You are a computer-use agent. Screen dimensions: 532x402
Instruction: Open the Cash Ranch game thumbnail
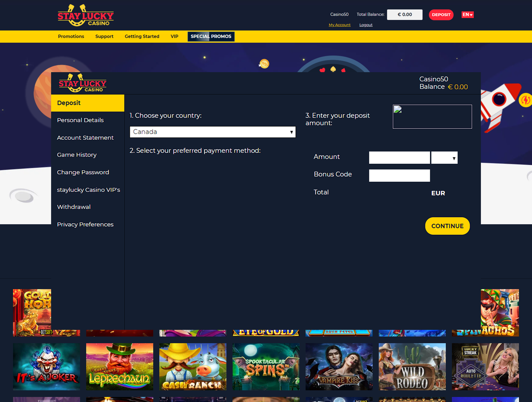(x=193, y=367)
